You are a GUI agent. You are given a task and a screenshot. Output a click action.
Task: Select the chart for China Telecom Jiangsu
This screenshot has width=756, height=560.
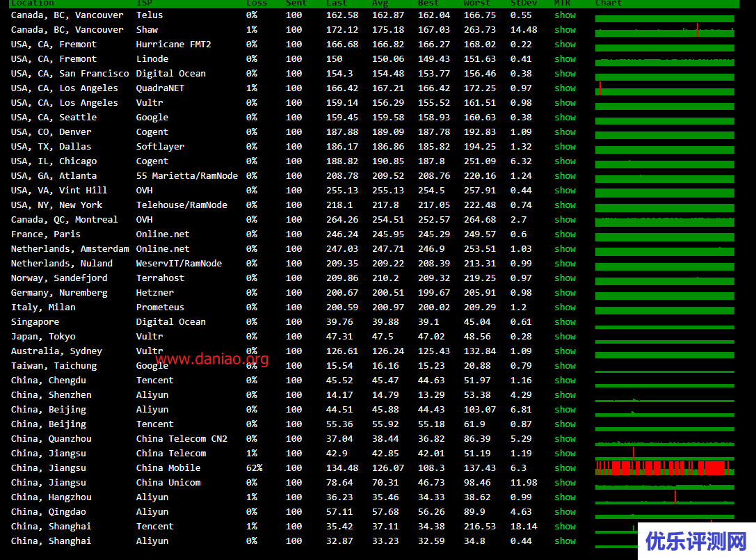(664, 454)
